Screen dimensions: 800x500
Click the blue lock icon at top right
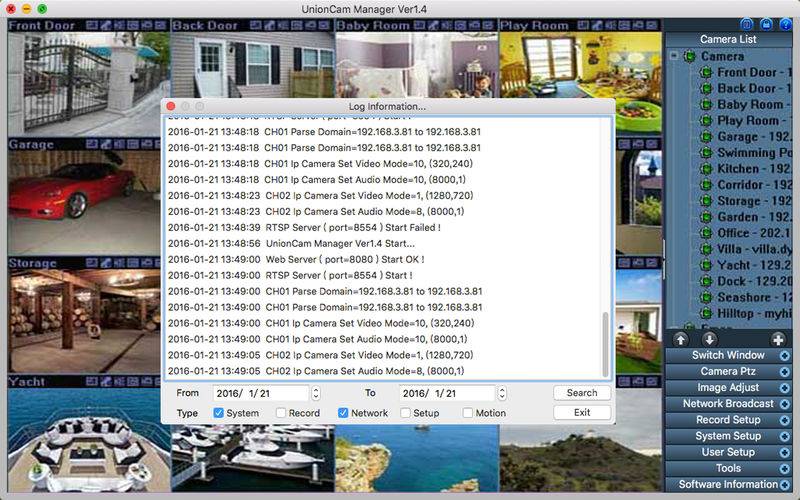tap(766, 24)
